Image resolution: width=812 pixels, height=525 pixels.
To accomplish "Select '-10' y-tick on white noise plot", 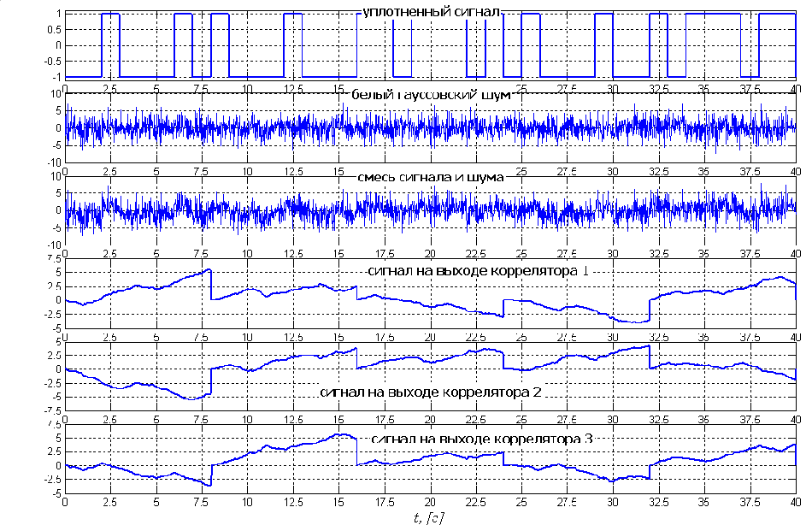I will pyautogui.click(x=53, y=162).
